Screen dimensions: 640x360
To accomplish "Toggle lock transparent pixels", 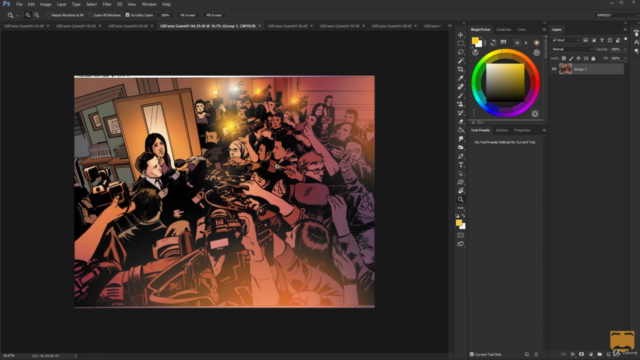I will [564, 58].
